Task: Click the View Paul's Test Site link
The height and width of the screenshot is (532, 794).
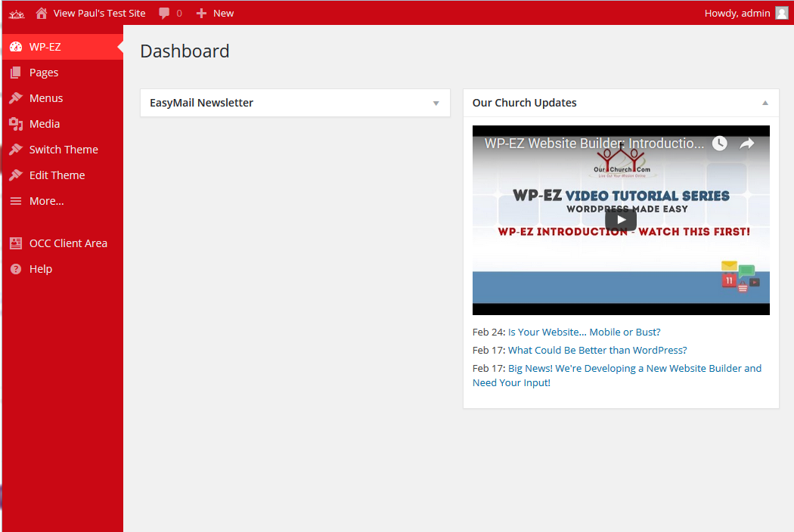Action: pyautogui.click(x=99, y=13)
